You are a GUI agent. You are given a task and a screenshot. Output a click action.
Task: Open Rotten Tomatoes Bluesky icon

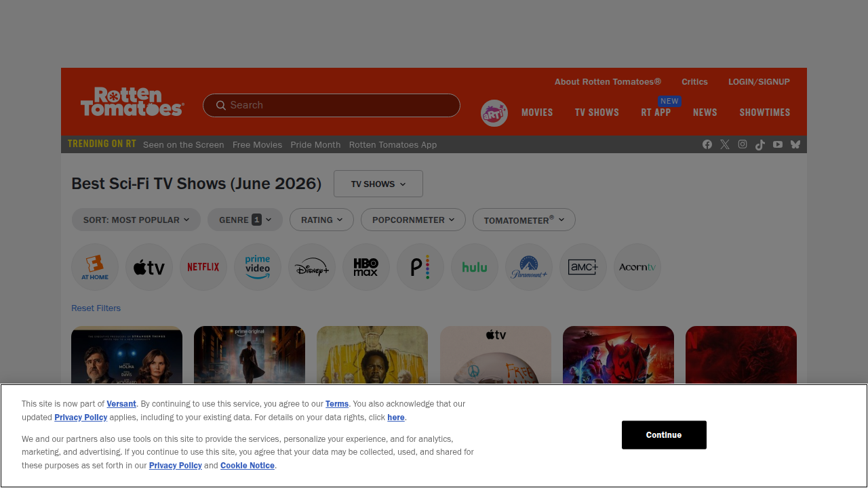click(x=795, y=144)
